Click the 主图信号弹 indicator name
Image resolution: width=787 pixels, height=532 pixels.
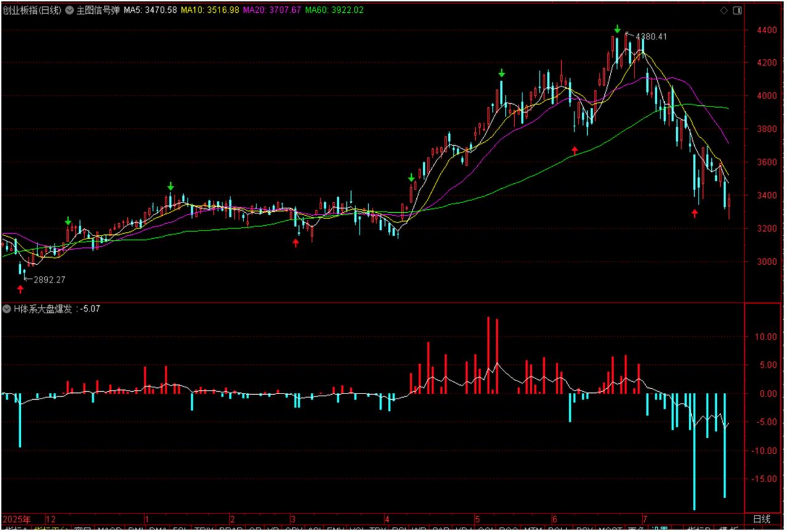(x=97, y=10)
